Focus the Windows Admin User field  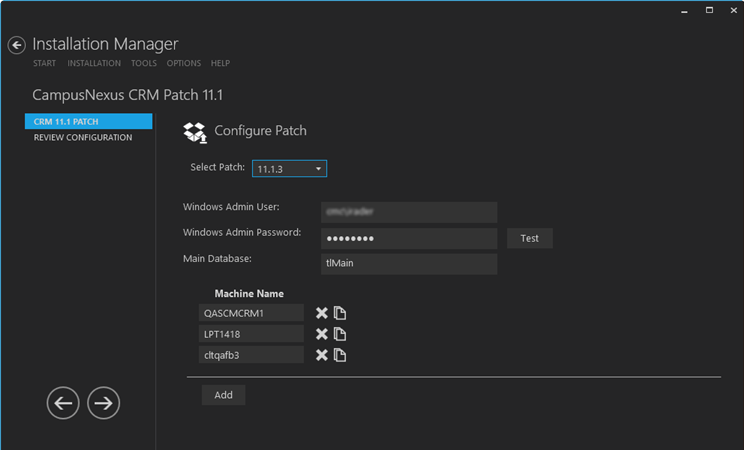coord(409,212)
